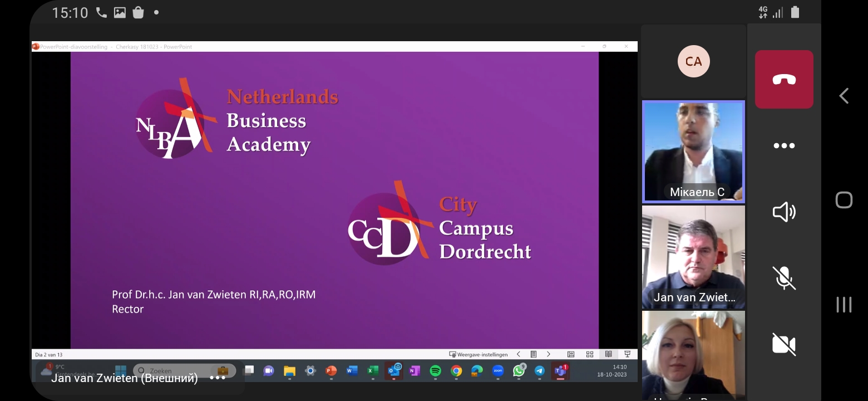This screenshot has width=868, height=401.
Task: Open Microsoft Teams icon with notification badge
Action: [x=560, y=370]
